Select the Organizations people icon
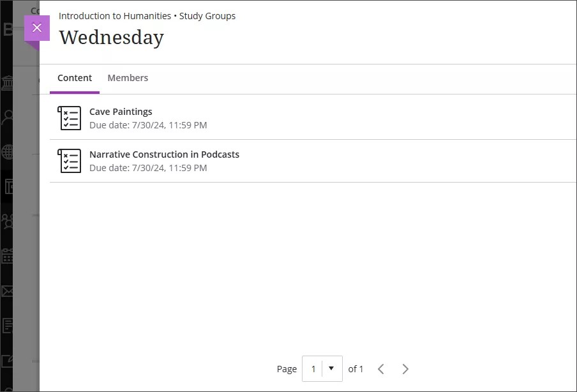 click(7, 221)
